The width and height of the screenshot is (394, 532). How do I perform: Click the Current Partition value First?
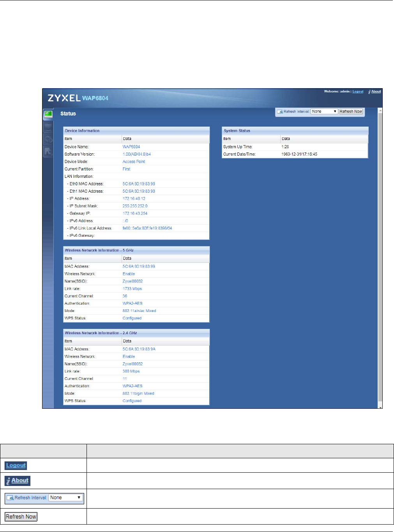pos(127,169)
